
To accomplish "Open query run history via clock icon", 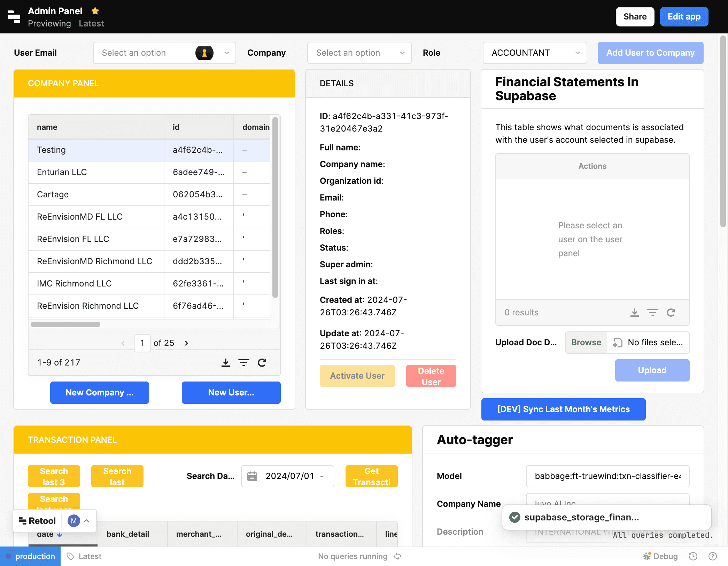I will pyautogui.click(x=692, y=556).
